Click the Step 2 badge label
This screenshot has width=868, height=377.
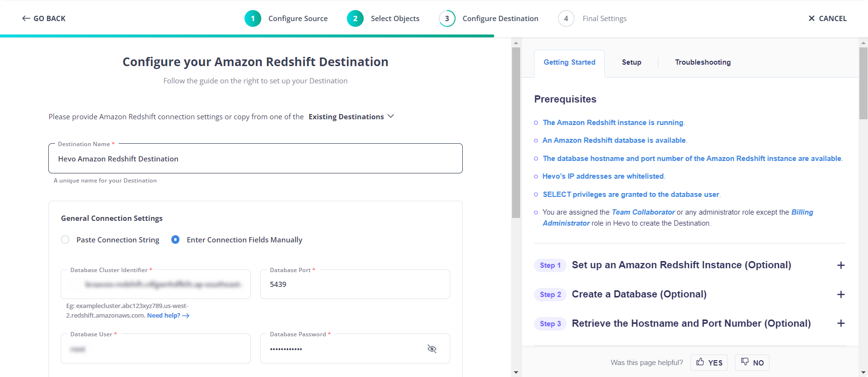pyautogui.click(x=550, y=295)
